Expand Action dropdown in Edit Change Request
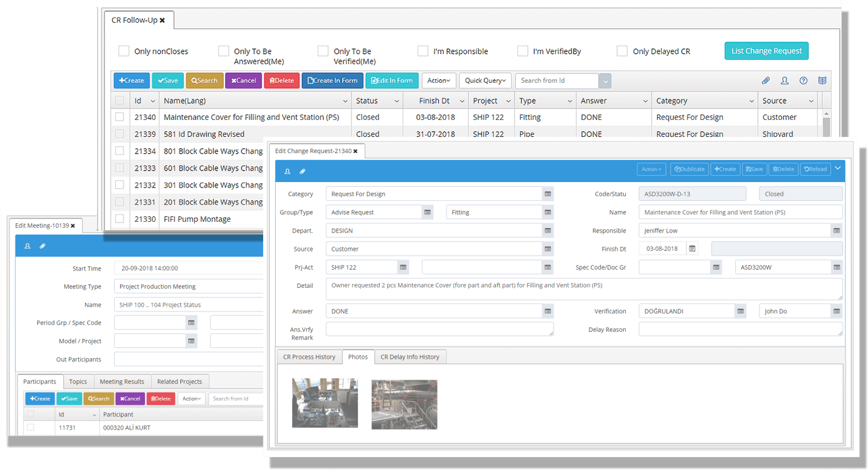The width and height of the screenshot is (868, 470). (x=652, y=169)
